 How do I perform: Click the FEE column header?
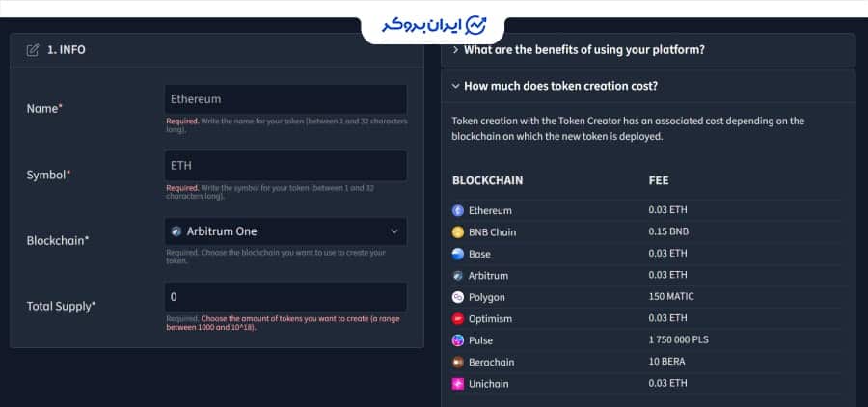point(659,180)
